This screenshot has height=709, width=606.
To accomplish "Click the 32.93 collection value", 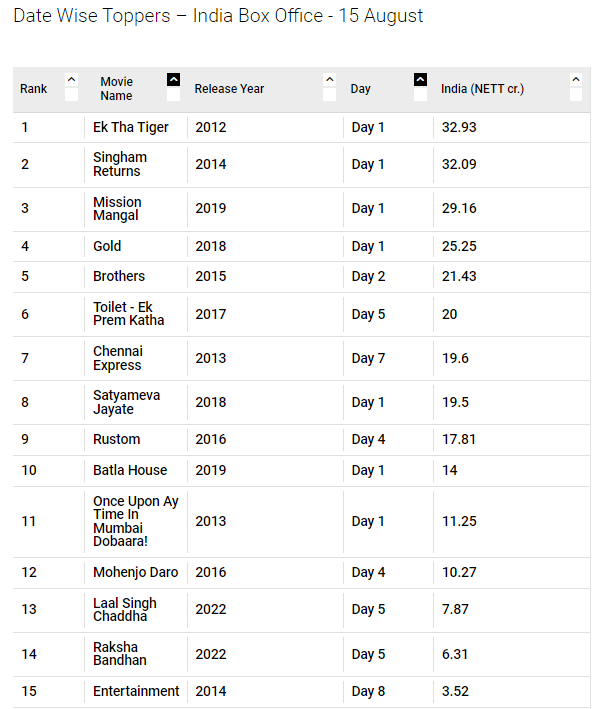I will (x=459, y=128).
